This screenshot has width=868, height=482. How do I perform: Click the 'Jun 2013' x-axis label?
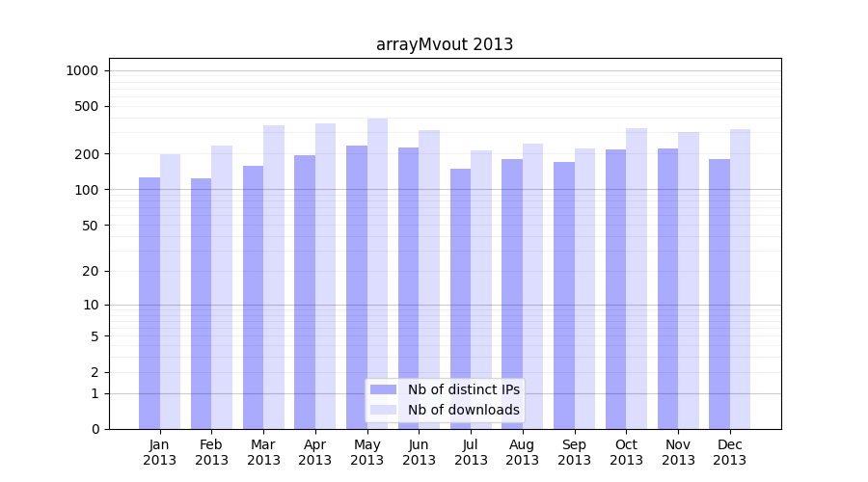pos(419,452)
